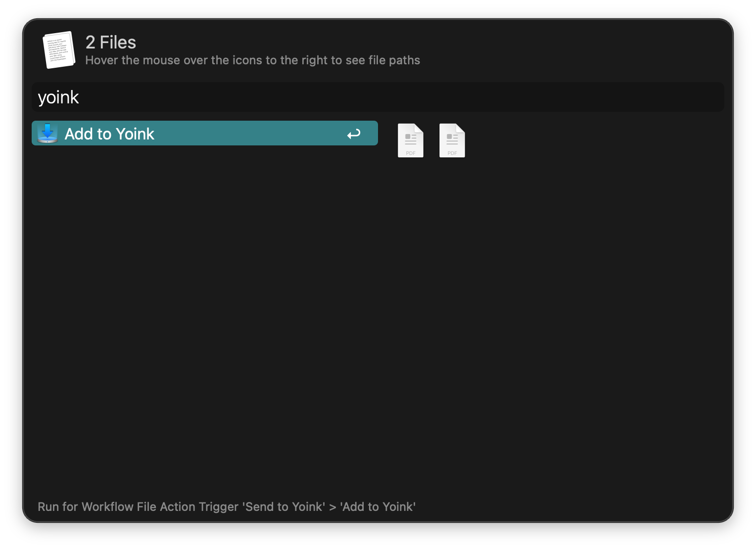The image size is (756, 549).
Task: Click the 'Hover the mouse over the icons' subtitle
Action: (253, 60)
